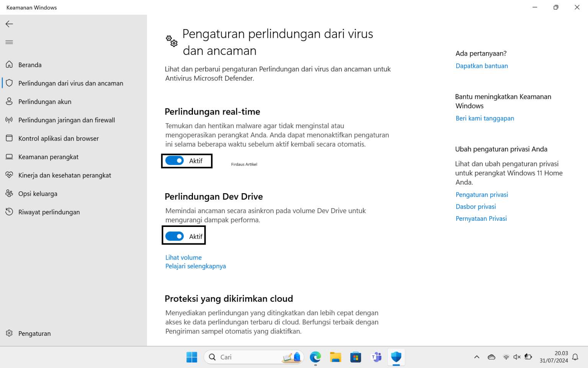Click the Kinerja dan kesehatan perangkat heart icon
Viewport: 588px width, 368px height.
pyautogui.click(x=9, y=175)
